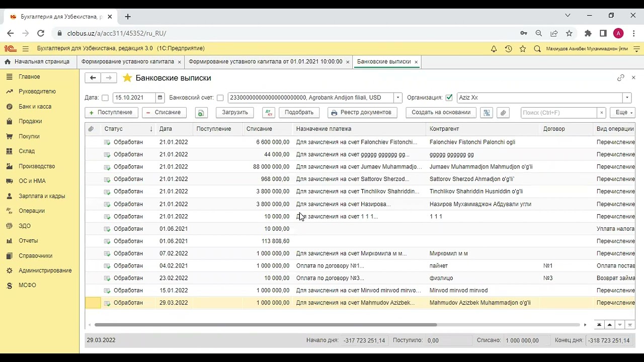Viewport: 644px width, 362px height.
Task: Open the Формирование уставного капитала от 01.01.2021 tab
Action: tap(266, 61)
